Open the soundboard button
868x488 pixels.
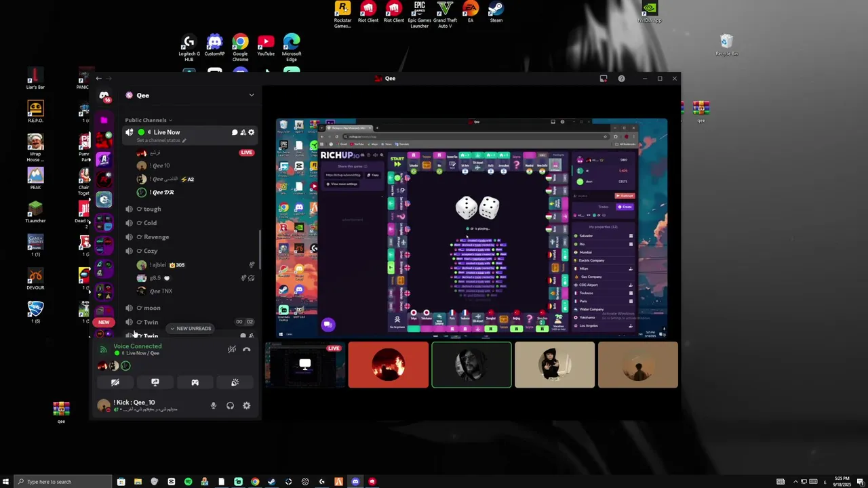click(x=235, y=382)
